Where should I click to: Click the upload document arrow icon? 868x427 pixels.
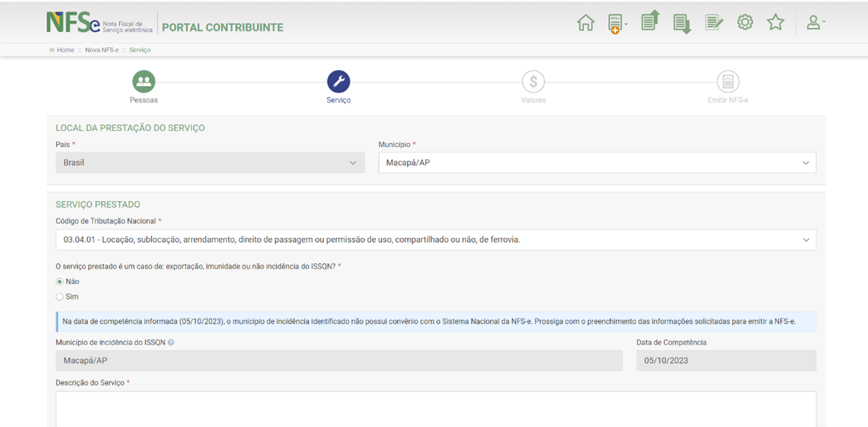coord(649,21)
